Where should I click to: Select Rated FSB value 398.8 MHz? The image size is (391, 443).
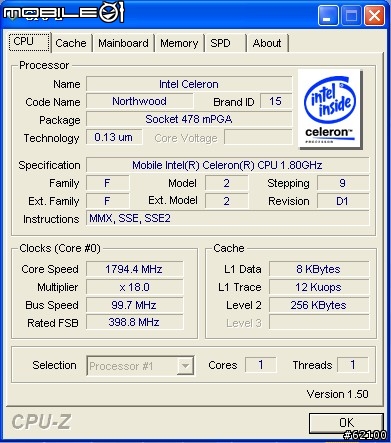(x=134, y=322)
